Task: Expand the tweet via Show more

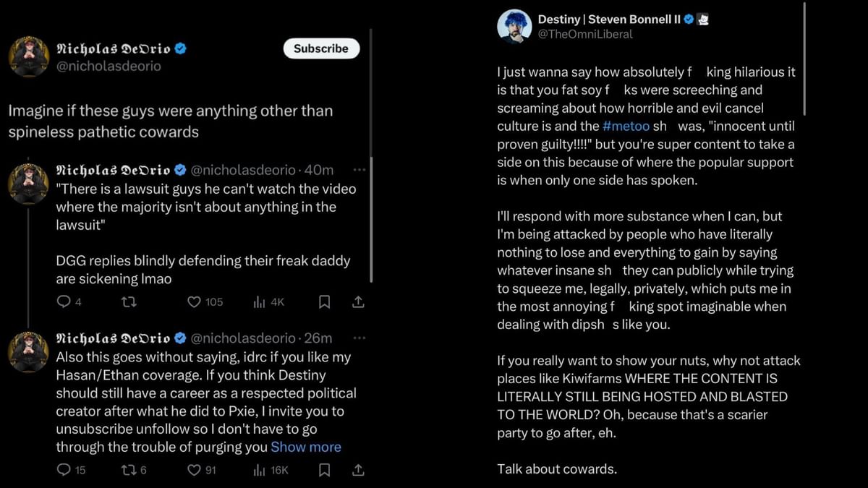Action: coord(306,447)
